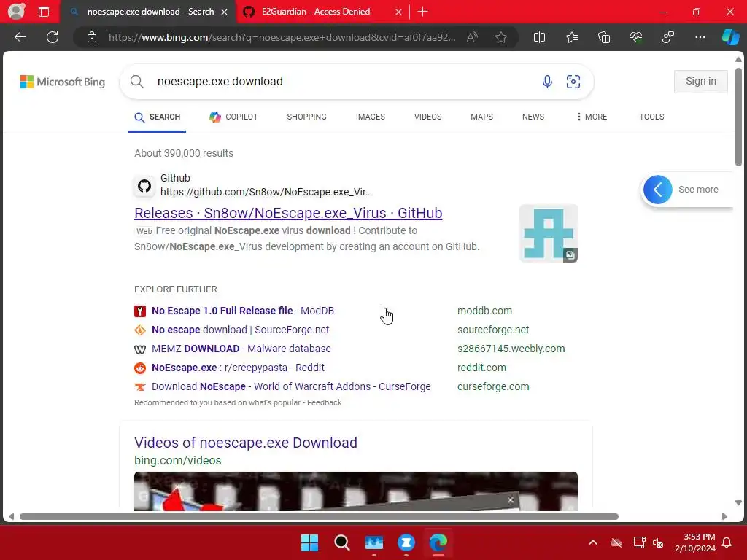Click the moddb.com domain link

point(484,311)
